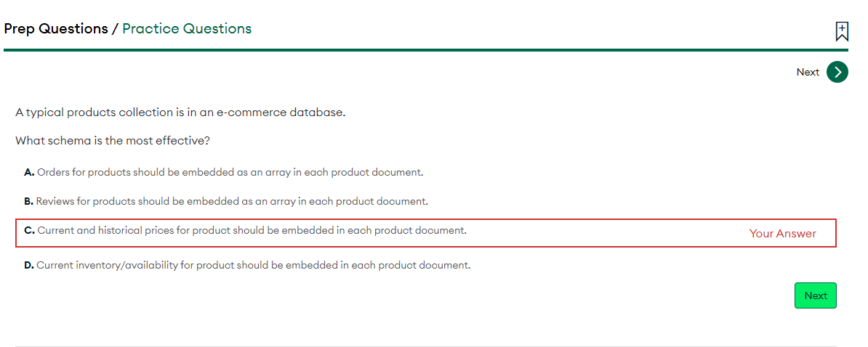
Task: Click the green divider line under the header
Action: click(426, 50)
